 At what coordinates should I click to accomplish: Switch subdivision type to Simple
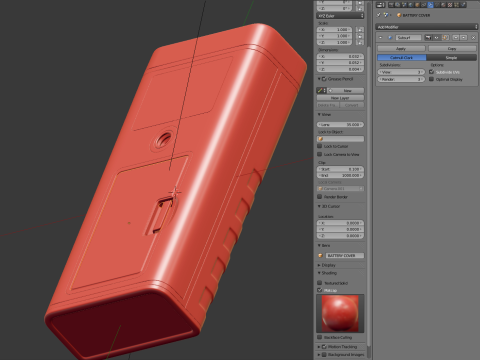click(x=451, y=58)
